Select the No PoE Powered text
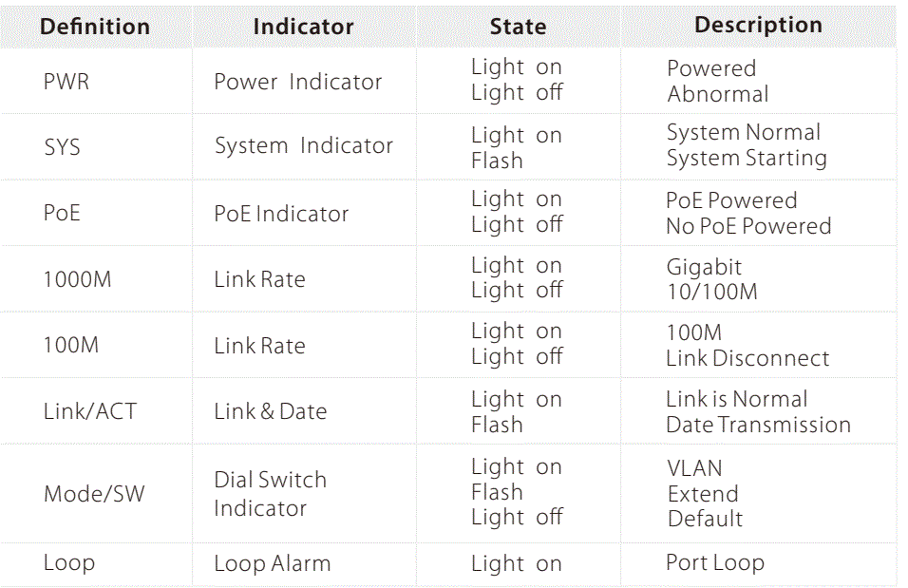Image resolution: width=908 pixels, height=588 pixels. pyautogui.click(x=748, y=226)
